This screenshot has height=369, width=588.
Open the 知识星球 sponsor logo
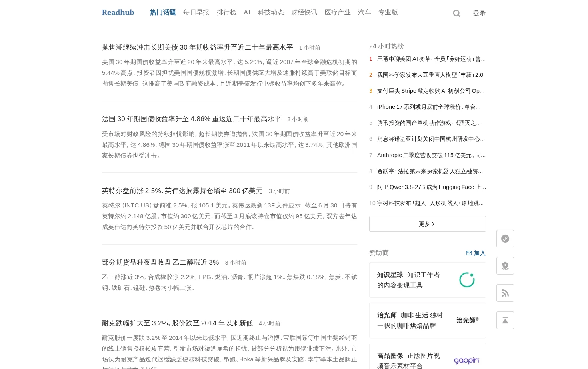click(x=467, y=280)
